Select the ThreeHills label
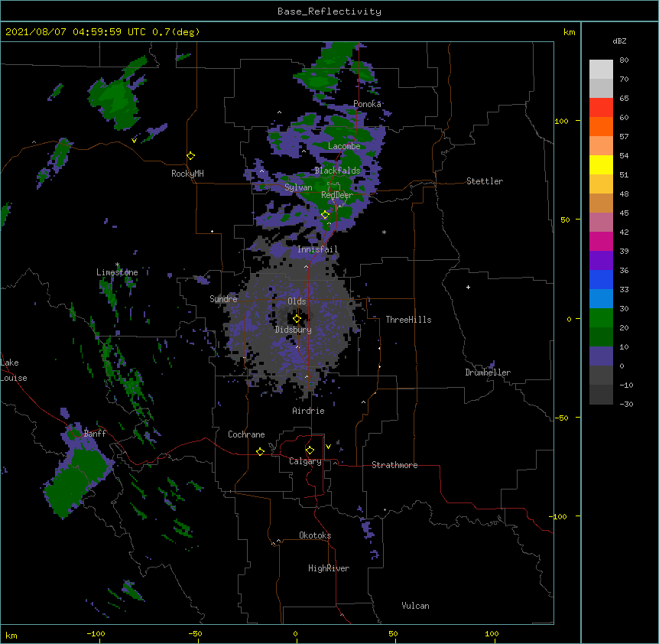Image resolution: width=659 pixels, height=644 pixels. click(408, 320)
